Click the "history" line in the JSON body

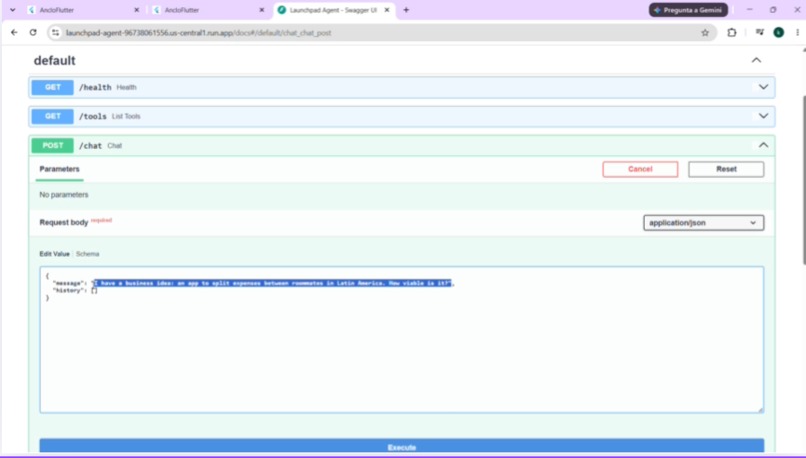[75, 290]
